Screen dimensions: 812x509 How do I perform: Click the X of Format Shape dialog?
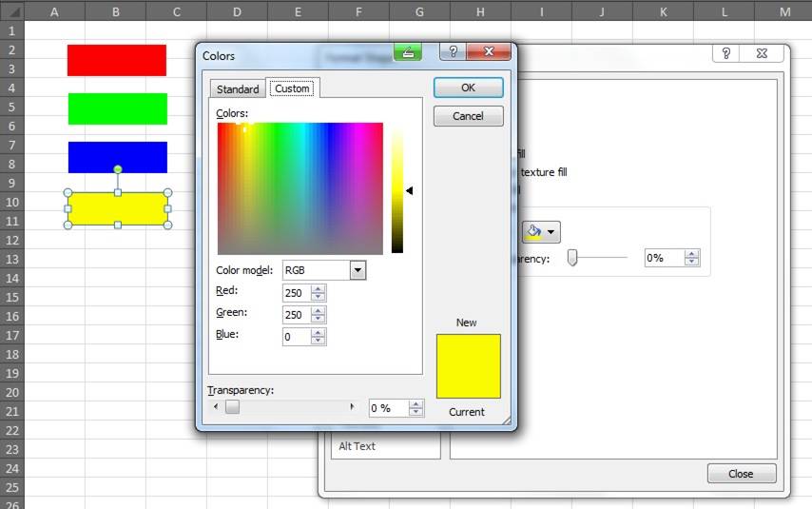(762, 53)
